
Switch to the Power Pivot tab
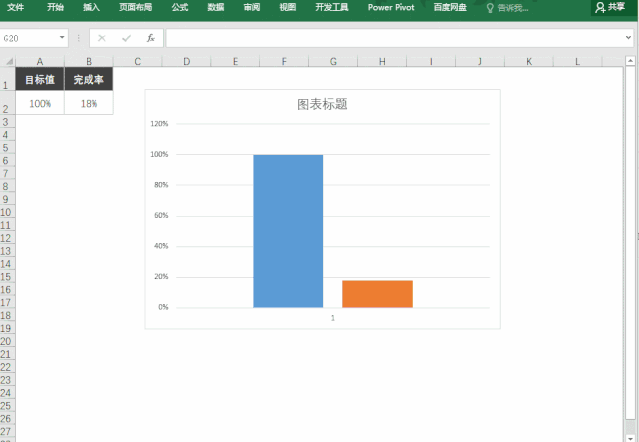(x=391, y=7)
